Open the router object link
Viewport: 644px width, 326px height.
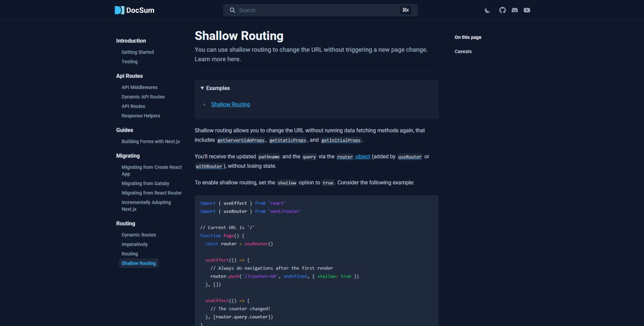click(x=353, y=157)
